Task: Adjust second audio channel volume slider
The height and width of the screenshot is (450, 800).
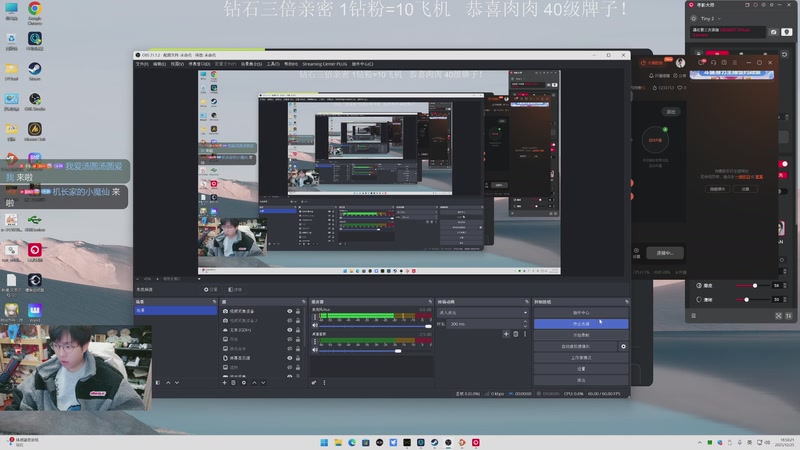Action: tap(376, 351)
